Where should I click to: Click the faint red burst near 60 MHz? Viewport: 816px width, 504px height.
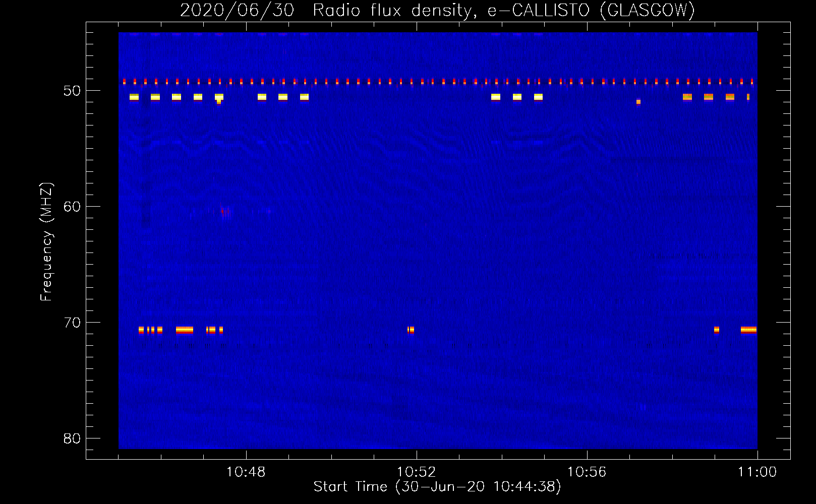click(x=225, y=212)
